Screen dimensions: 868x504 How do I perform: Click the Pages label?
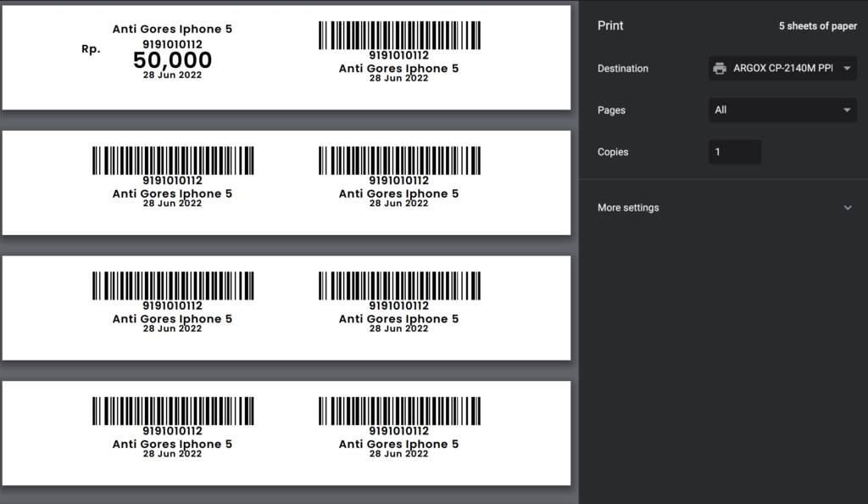(611, 110)
